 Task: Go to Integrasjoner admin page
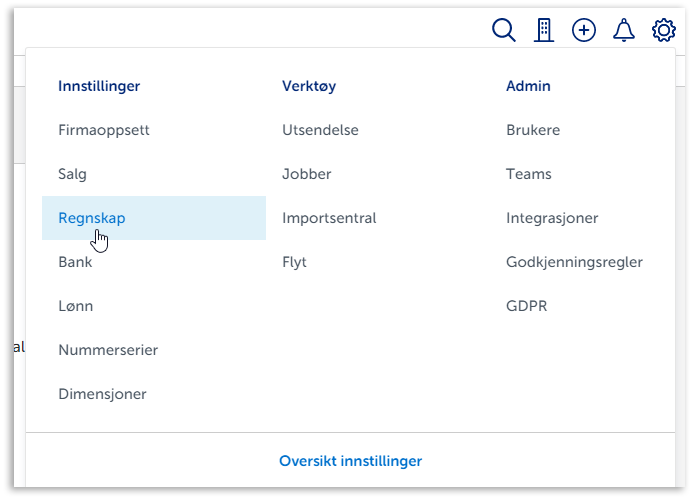[553, 218]
